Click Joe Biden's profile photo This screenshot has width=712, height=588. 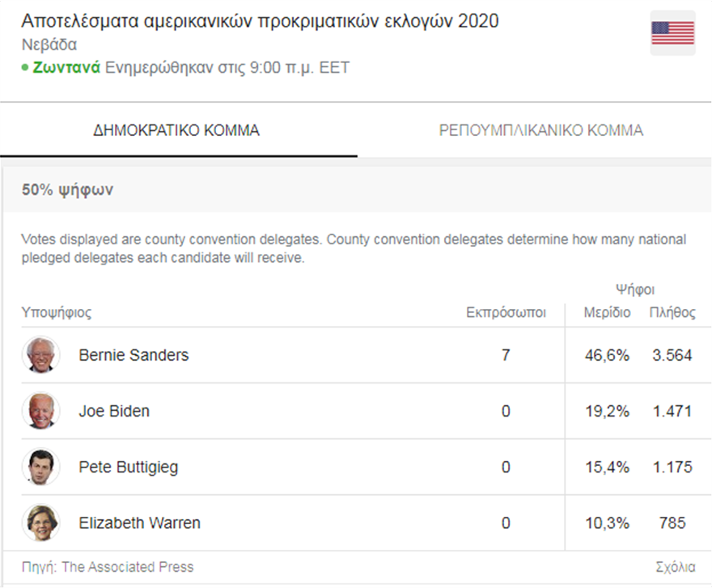(x=40, y=411)
